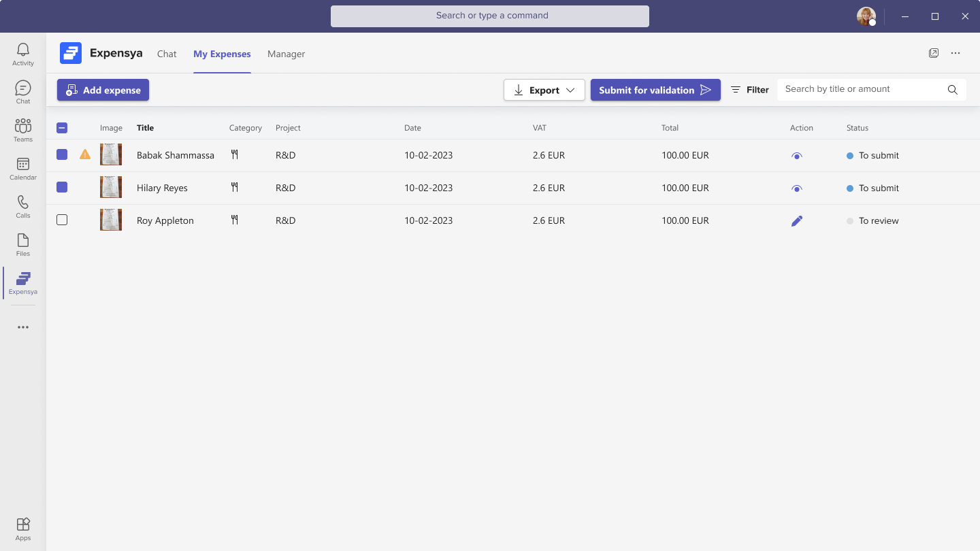Open the Files sidebar icon
The height and width of the screenshot is (551, 980).
[x=23, y=245]
